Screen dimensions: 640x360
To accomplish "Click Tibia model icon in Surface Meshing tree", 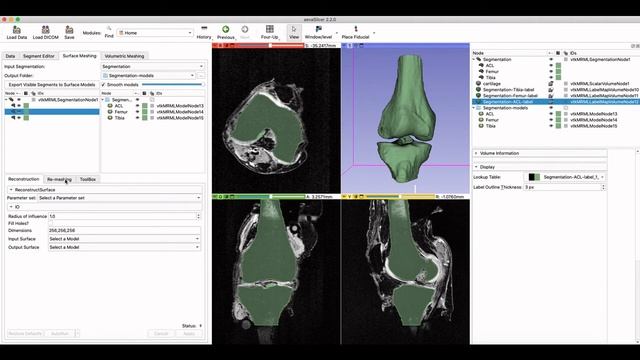I will tap(110, 118).
